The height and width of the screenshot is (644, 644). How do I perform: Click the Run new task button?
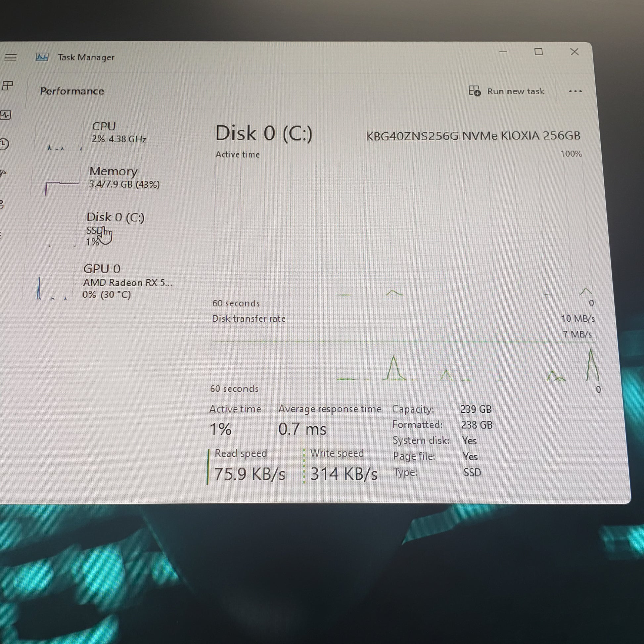click(x=506, y=91)
